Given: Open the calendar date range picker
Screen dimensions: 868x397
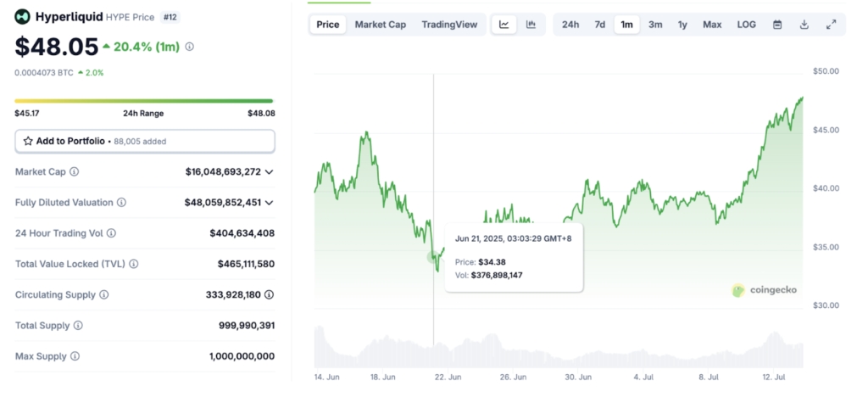Looking at the screenshot, I should 777,25.
